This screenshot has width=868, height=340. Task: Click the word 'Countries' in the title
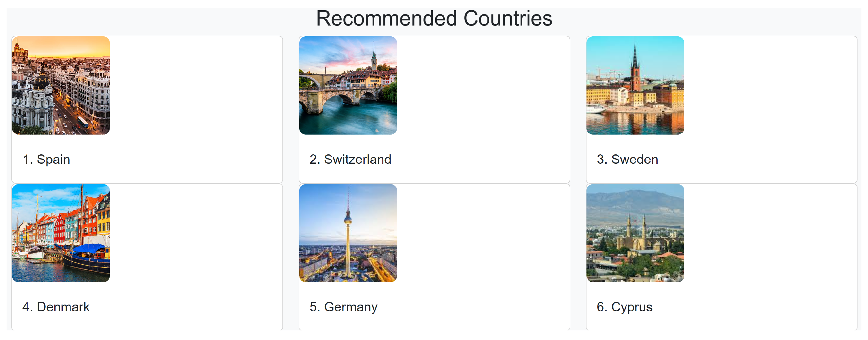[508, 18]
